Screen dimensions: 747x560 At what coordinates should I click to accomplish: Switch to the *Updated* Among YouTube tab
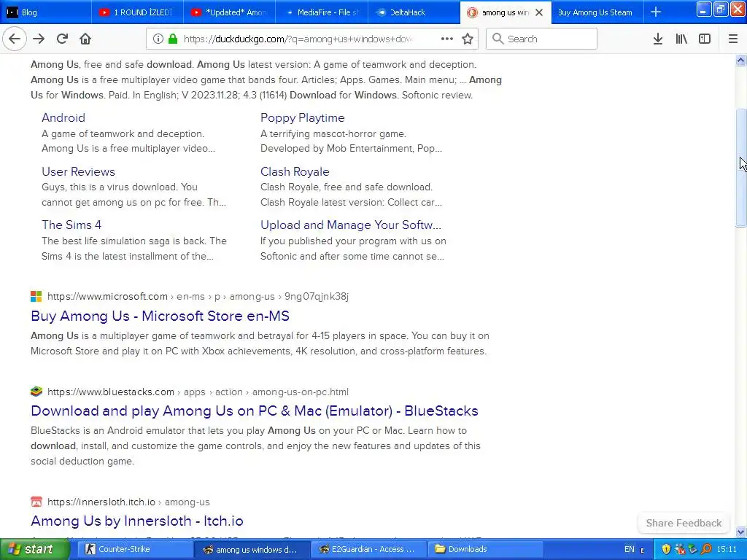pyautogui.click(x=229, y=12)
